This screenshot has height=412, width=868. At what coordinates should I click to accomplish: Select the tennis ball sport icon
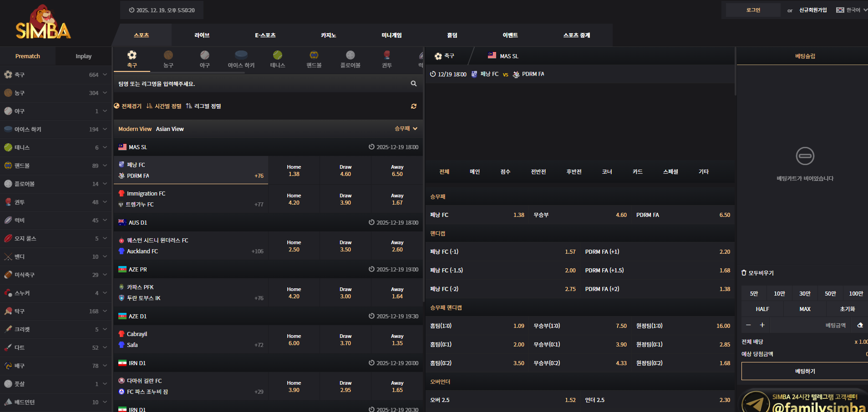pos(278,55)
